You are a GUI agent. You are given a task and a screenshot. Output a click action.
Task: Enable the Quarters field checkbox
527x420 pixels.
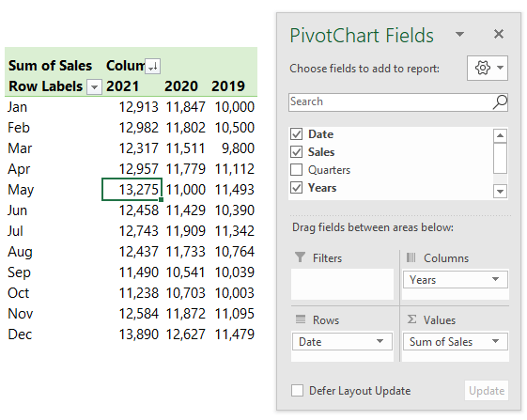point(297,170)
